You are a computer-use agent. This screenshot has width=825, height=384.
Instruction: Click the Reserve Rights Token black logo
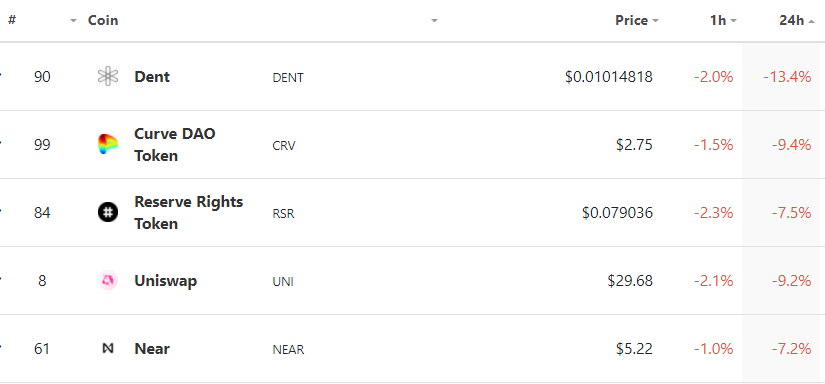click(108, 213)
